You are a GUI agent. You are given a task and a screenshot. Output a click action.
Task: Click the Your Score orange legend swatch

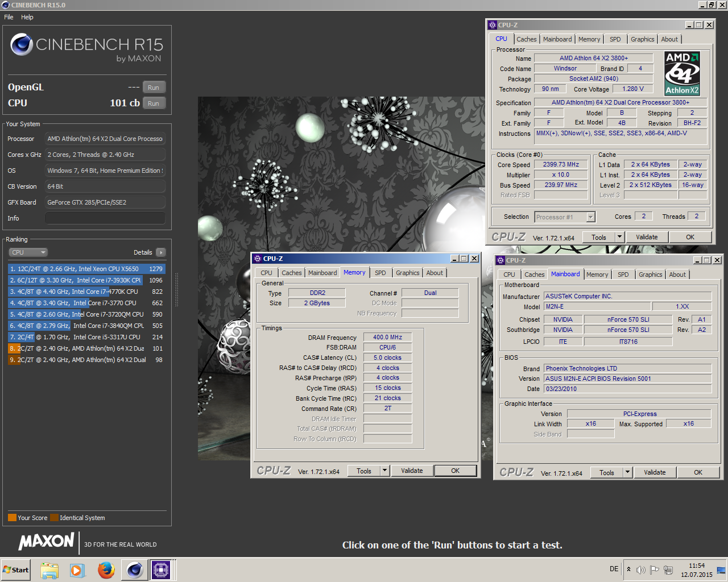click(12, 518)
